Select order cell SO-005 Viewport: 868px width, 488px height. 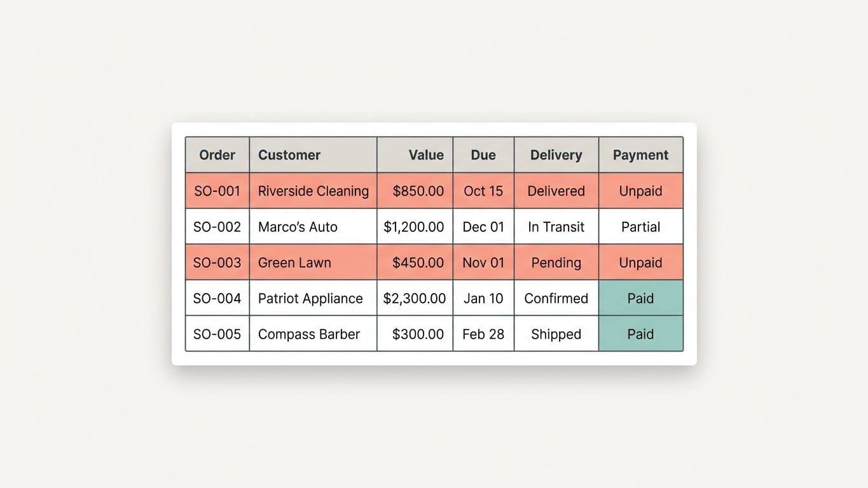tap(217, 333)
